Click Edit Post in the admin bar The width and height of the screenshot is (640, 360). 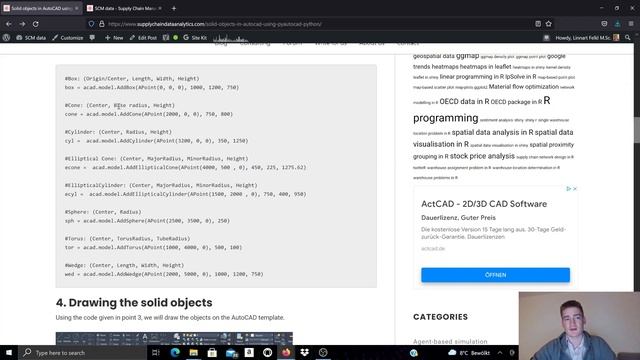pyautogui.click(x=143, y=38)
